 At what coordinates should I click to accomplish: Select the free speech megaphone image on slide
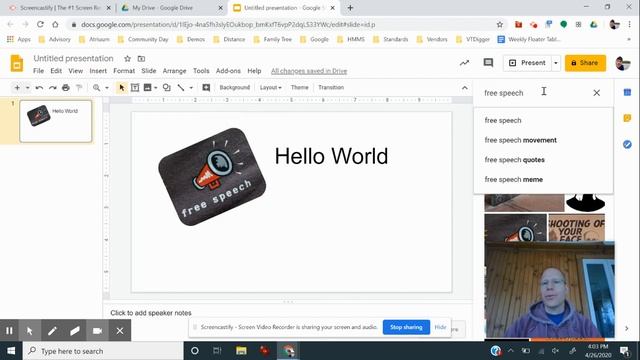[x=212, y=177]
